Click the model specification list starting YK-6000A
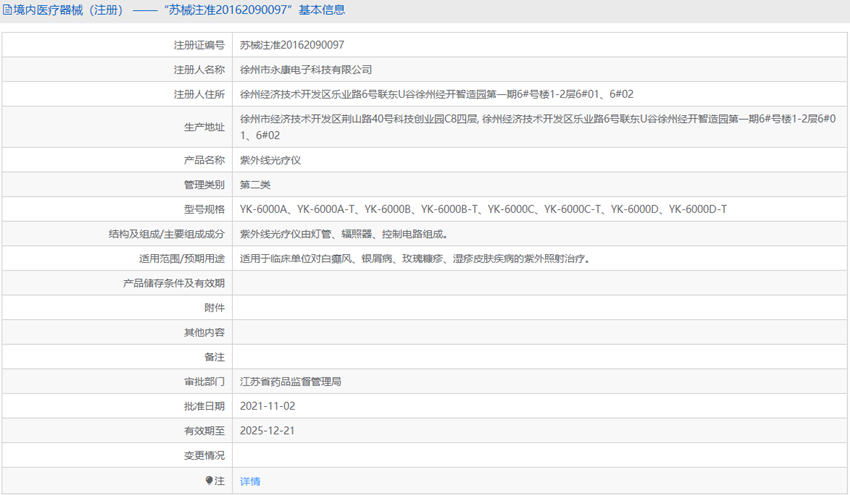850x495 pixels. click(x=483, y=209)
